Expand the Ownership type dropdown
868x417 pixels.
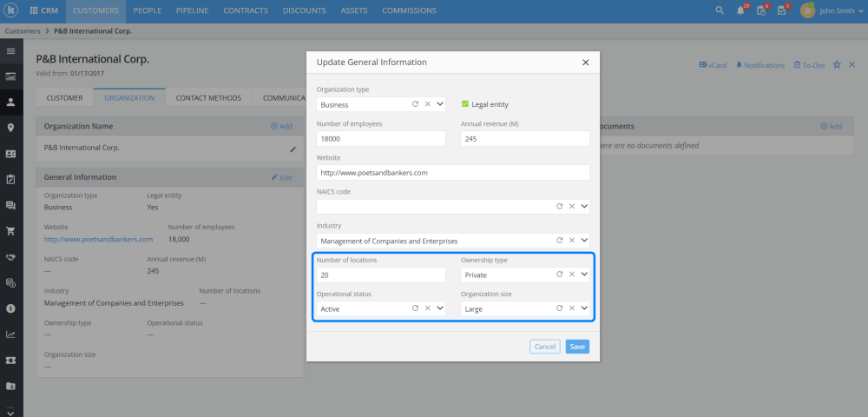point(584,275)
